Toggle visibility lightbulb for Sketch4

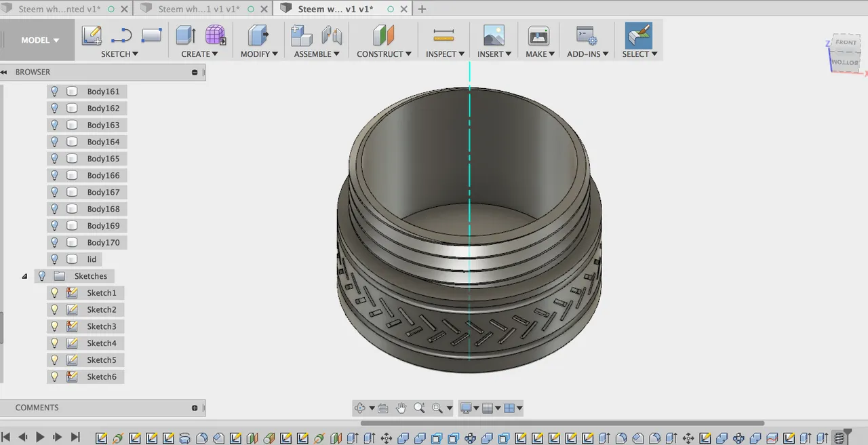(x=55, y=343)
